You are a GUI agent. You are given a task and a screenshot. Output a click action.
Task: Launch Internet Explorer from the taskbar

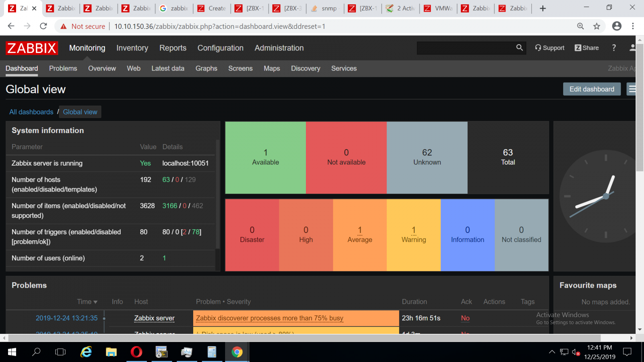[x=86, y=352]
